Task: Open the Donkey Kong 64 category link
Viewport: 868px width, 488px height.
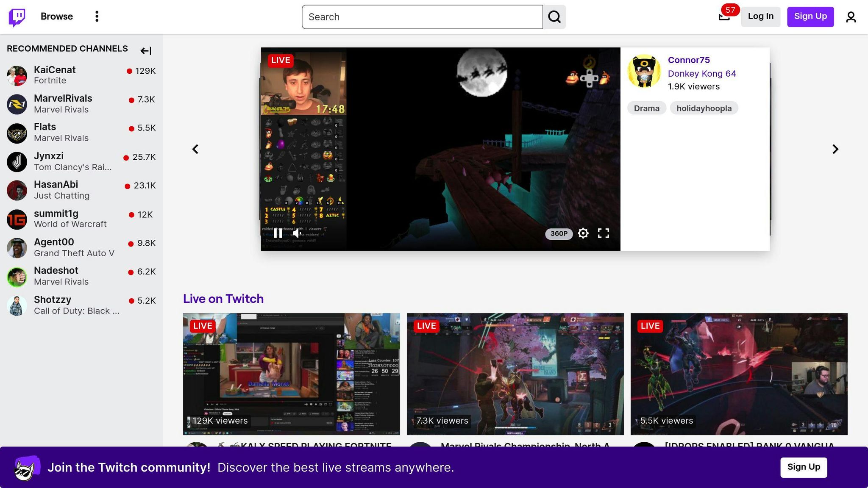Action: tap(702, 74)
